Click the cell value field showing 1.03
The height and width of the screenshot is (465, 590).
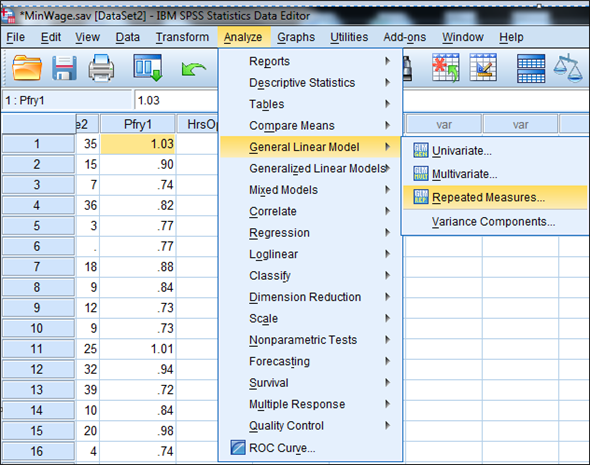(x=176, y=100)
